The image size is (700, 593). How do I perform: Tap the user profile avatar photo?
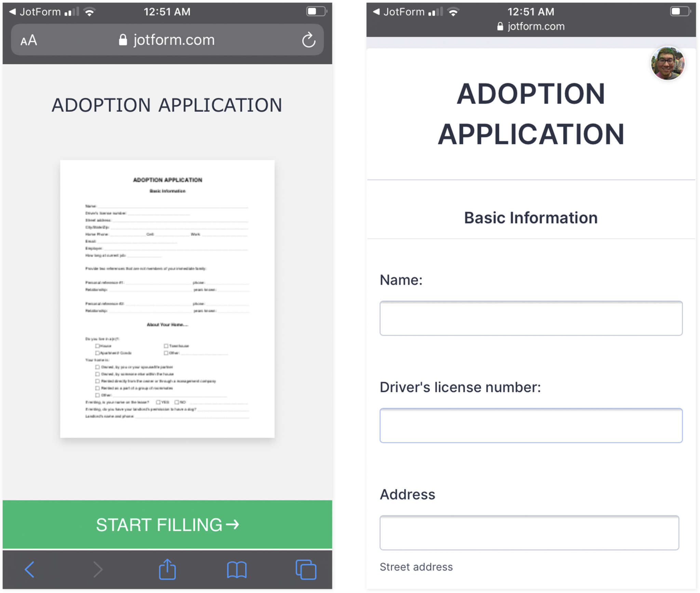[668, 63]
